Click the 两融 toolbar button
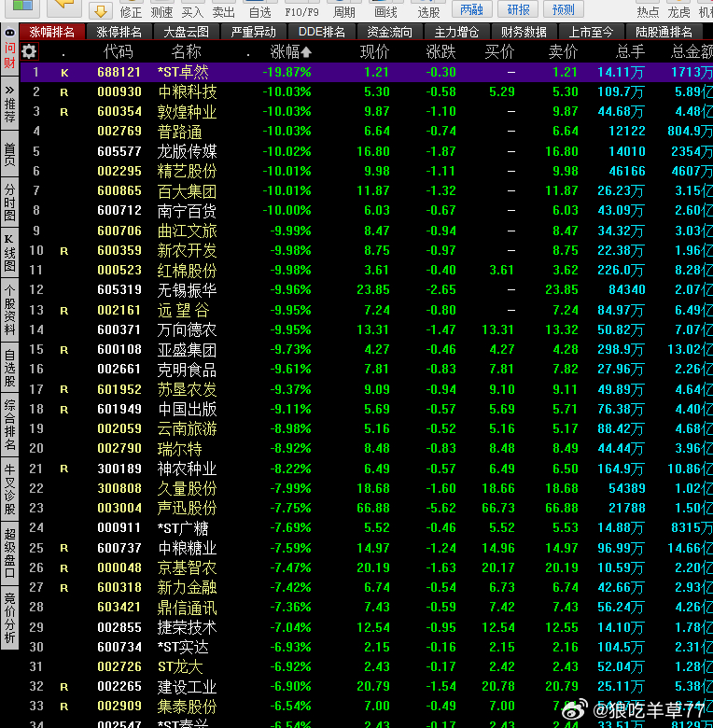Screen dimensions: 713x728 pos(471,9)
